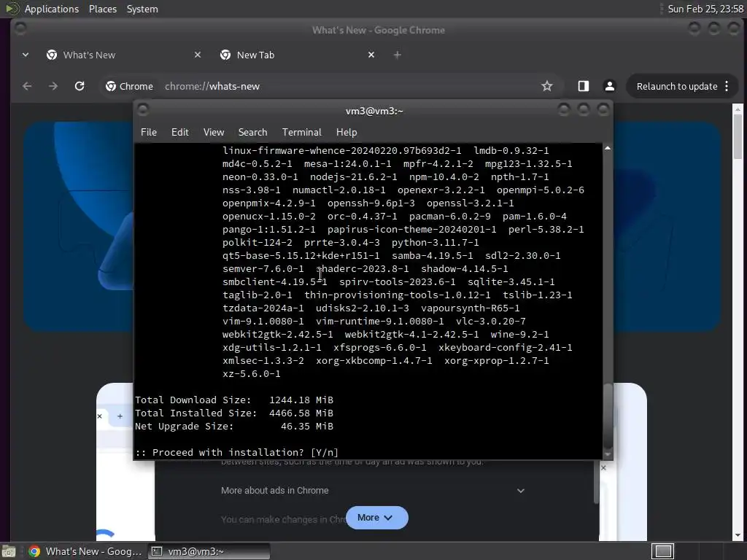The image size is (747, 560).
Task: Close the New Tab tab
Action: pos(371,55)
